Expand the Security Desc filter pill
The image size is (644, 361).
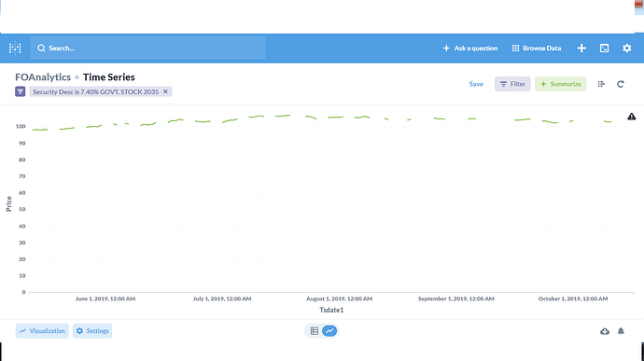coord(96,91)
